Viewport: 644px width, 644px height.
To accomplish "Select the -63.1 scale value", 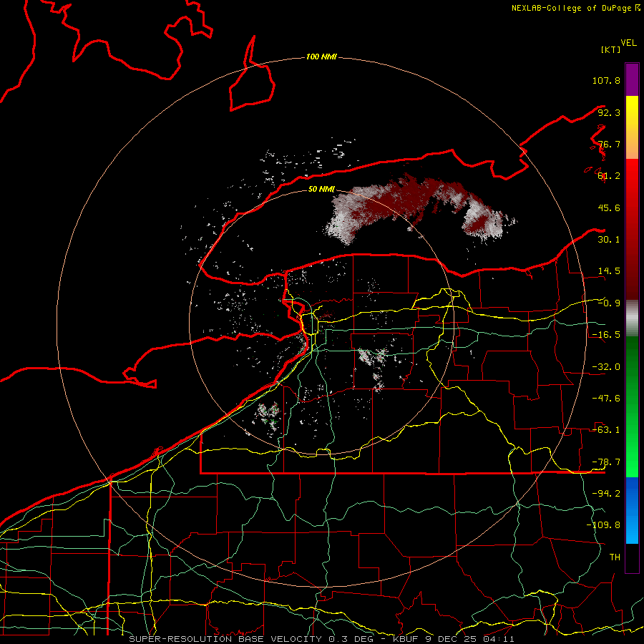I will [x=606, y=430].
